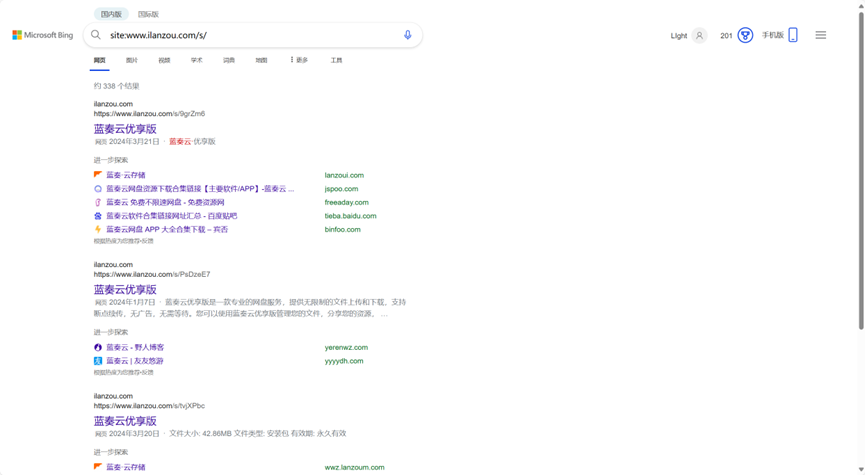
Task: Select the 地图 maps tab
Action: [261, 60]
